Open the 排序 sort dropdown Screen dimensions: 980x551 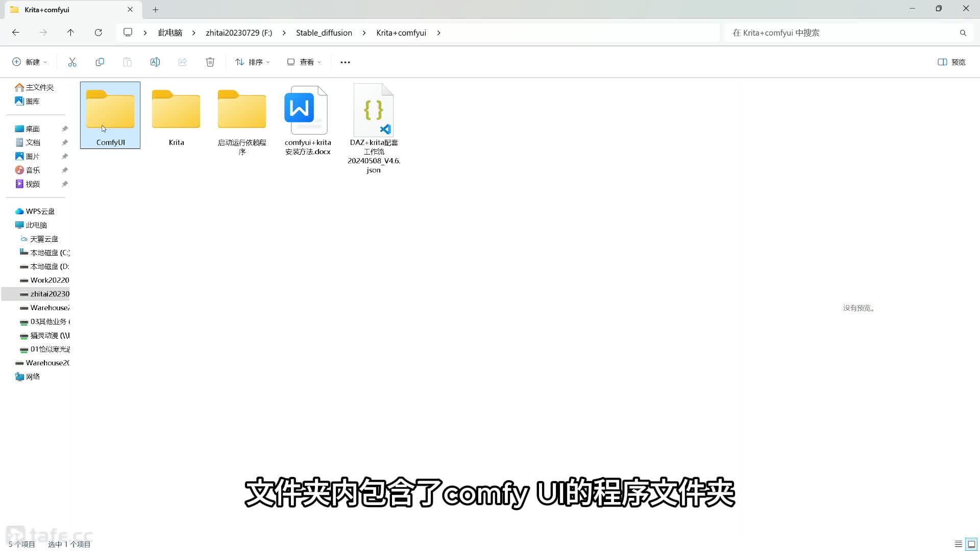click(252, 62)
